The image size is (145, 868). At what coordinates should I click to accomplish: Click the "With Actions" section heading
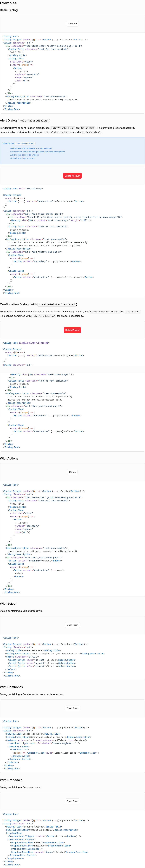click(9, 459)
